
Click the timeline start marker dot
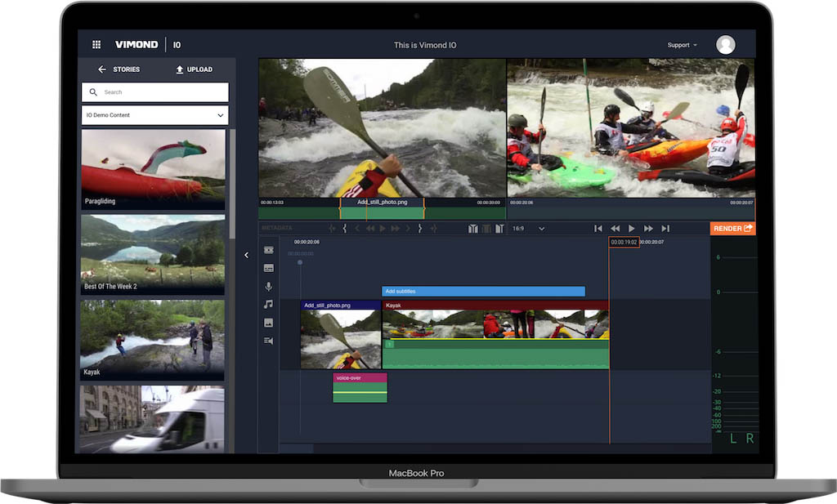click(300, 262)
